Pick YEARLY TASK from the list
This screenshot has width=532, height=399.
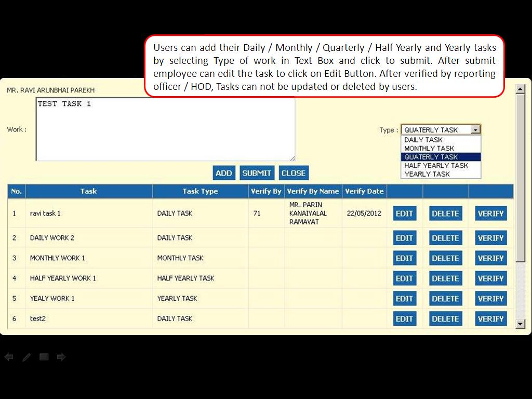(427, 174)
